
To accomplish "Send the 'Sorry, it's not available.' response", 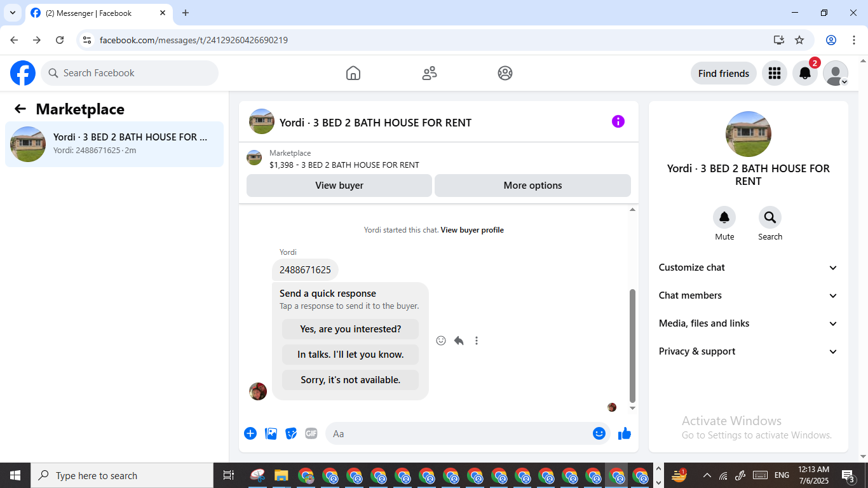I will pyautogui.click(x=351, y=380).
